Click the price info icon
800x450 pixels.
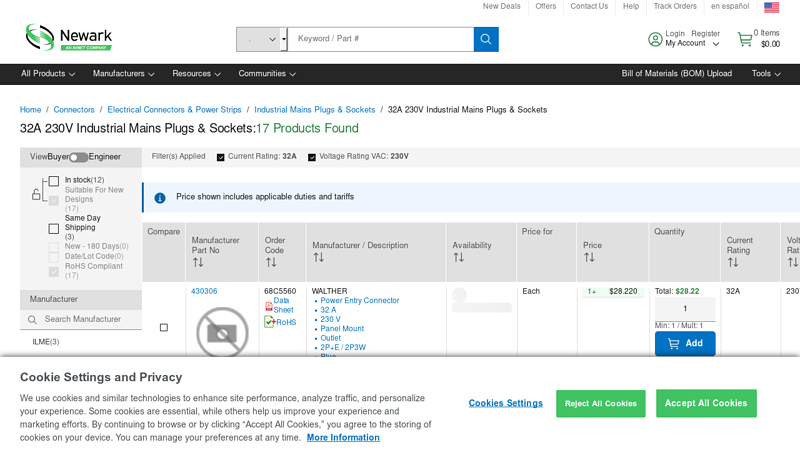pos(160,198)
